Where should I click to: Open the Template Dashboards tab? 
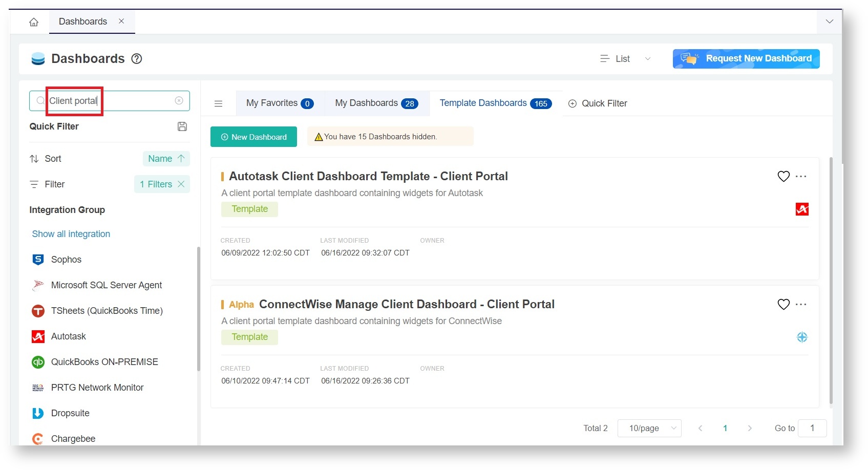(494, 103)
